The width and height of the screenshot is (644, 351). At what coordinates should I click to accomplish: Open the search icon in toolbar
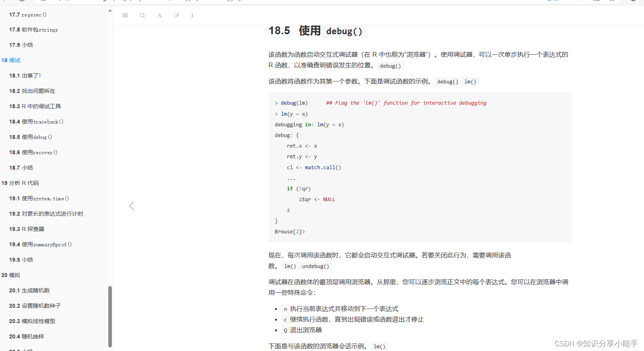click(143, 15)
